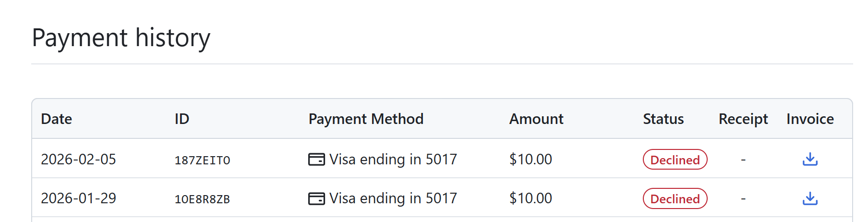868x222 pixels.
Task: Click the Status column header
Action: 663,119
